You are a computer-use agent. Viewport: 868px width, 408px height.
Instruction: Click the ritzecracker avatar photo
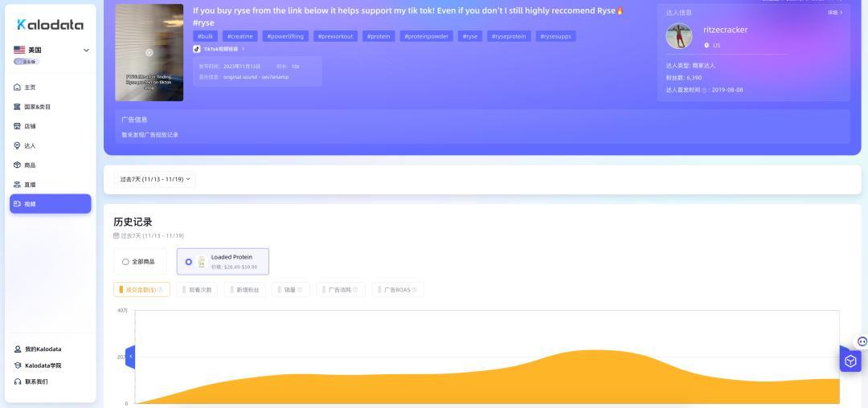pyautogui.click(x=678, y=36)
